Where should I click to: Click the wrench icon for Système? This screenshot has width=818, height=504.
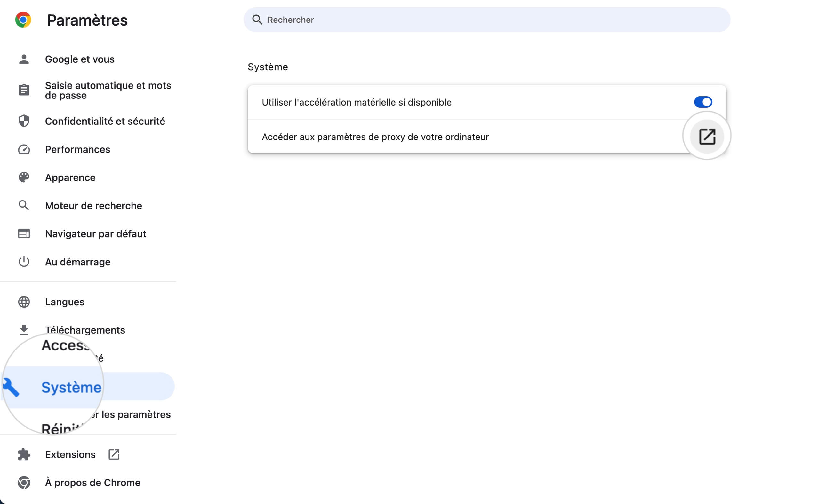[11, 387]
